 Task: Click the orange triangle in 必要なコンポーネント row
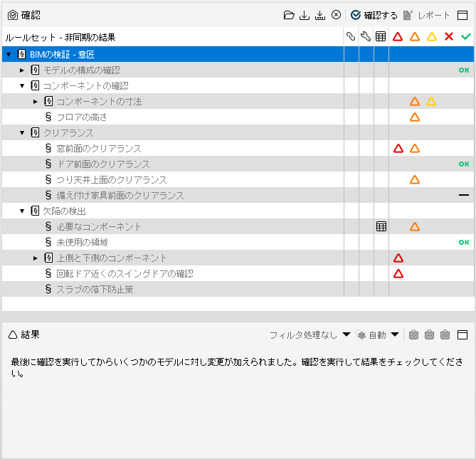(x=415, y=226)
